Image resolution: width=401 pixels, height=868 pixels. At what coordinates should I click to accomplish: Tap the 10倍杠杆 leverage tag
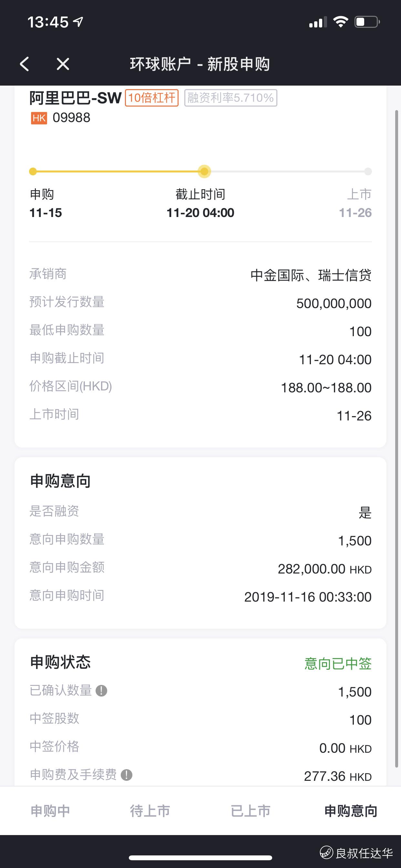[152, 98]
